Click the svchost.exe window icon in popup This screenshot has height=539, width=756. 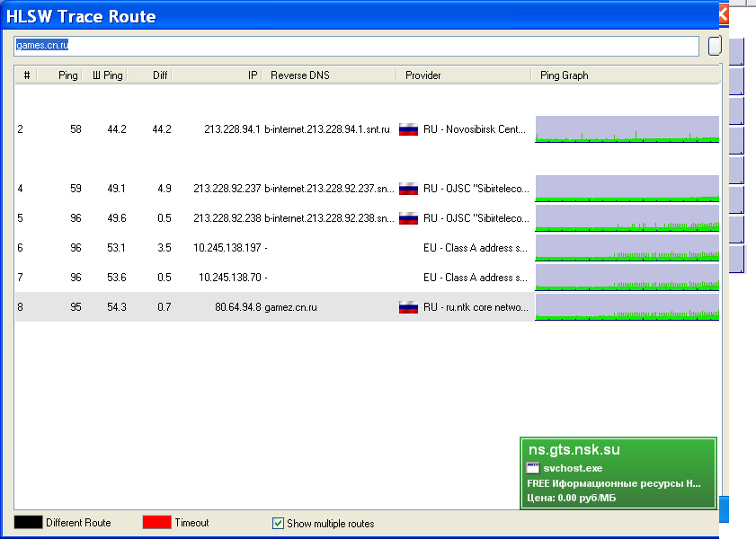(533, 468)
